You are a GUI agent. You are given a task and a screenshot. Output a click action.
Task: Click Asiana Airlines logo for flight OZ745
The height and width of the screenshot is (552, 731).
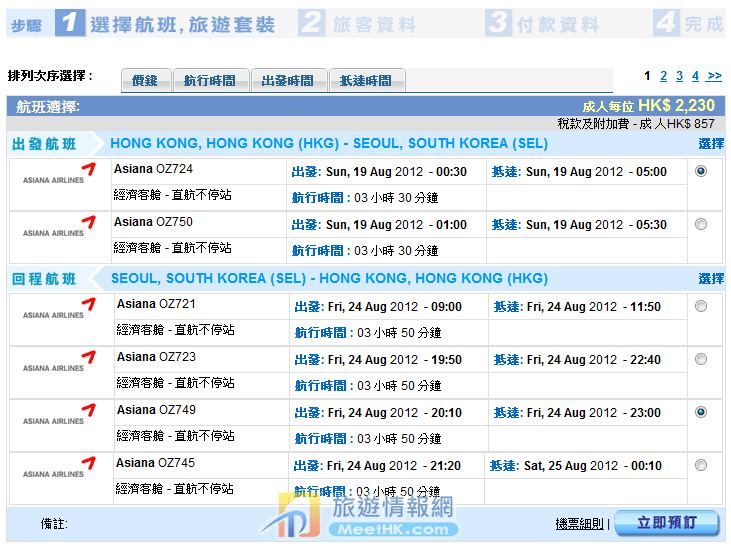(x=59, y=469)
